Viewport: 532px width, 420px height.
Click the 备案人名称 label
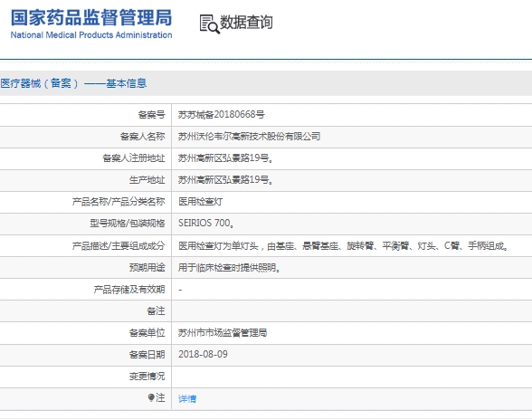coord(143,137)
